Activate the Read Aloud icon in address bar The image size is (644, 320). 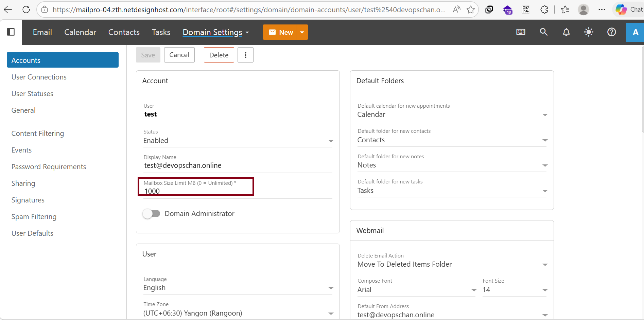coord(456,10)
